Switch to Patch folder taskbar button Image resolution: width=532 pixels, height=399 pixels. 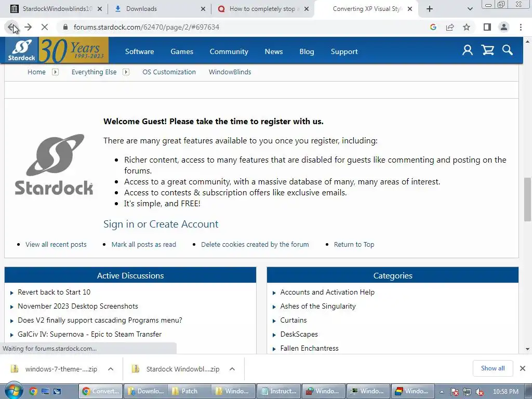(189, 391)
